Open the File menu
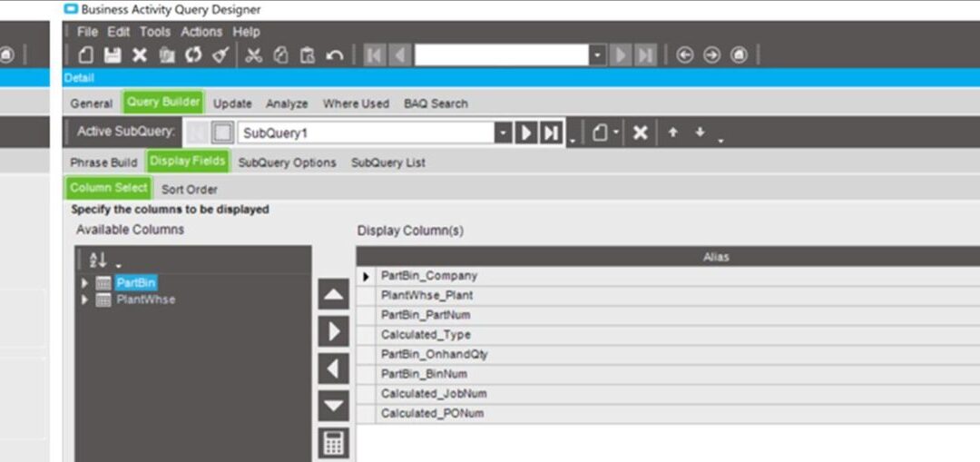The image size is (980, 462). point(87,31)
